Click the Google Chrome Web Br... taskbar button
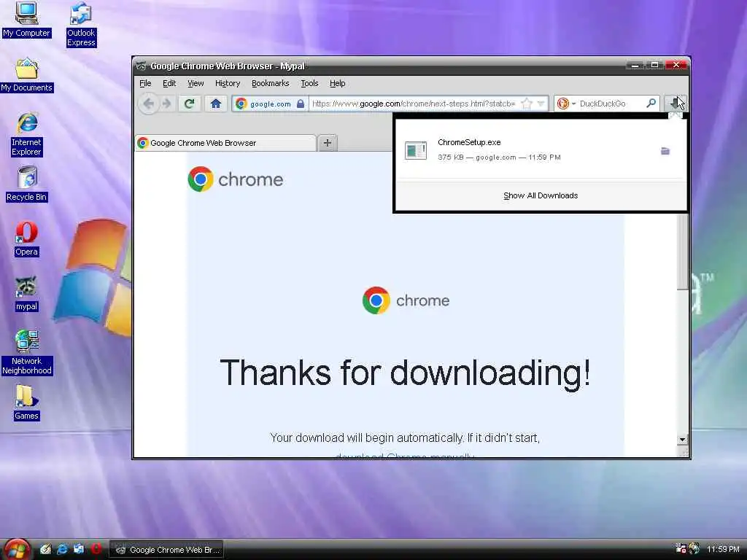747x560 pixels. coord(167,550)
